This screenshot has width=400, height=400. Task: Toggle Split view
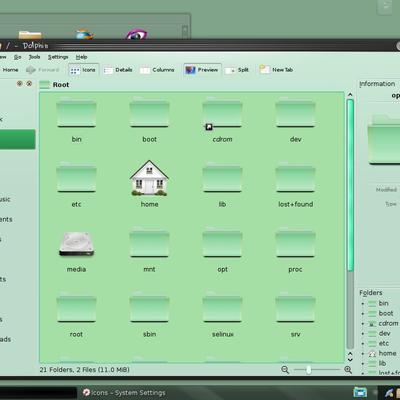point(237,70)
